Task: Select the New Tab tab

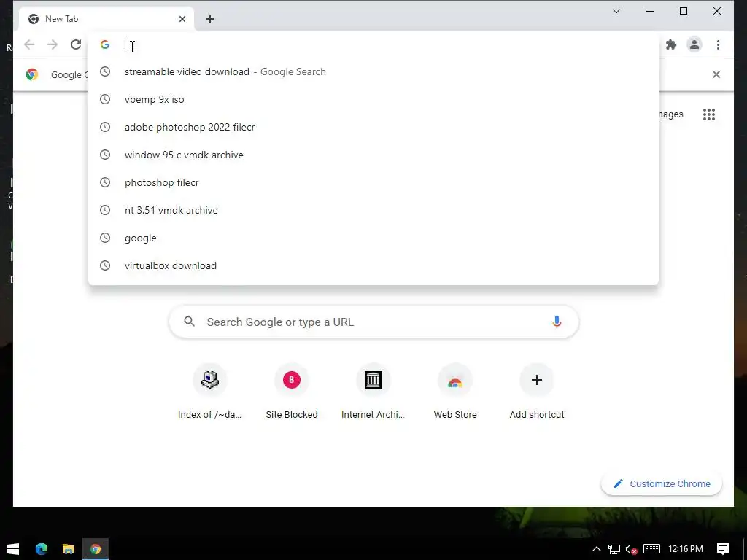Action: pyautogui.click(x=107, y=19)
